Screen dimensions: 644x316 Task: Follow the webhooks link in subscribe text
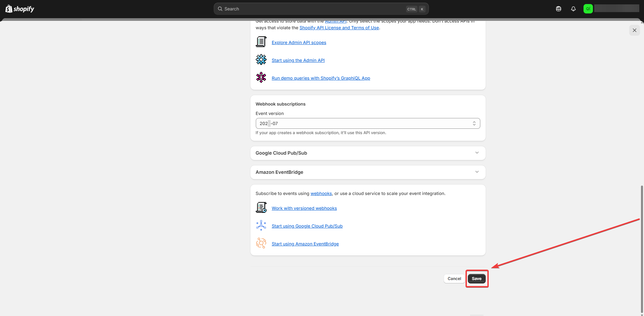click(321, 194)
